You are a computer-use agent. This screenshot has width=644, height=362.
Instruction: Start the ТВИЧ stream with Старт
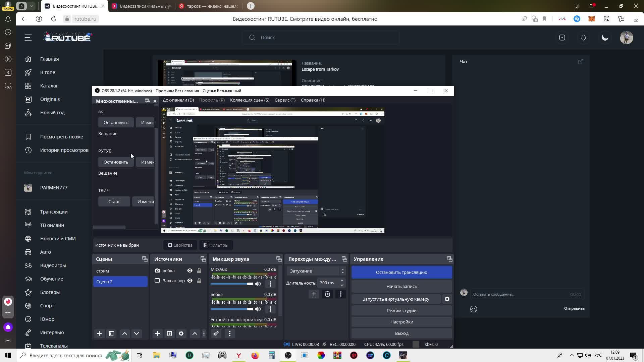[x=114, y=201]
